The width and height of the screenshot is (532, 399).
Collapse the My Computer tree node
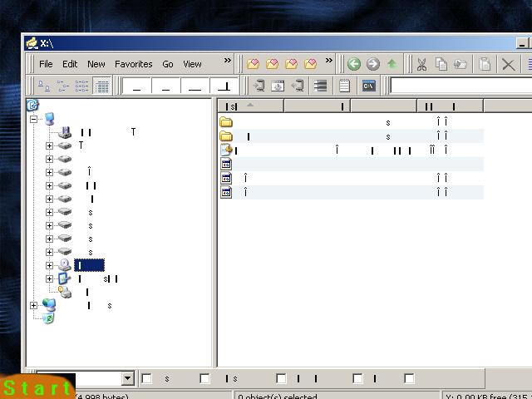[33, 119]
